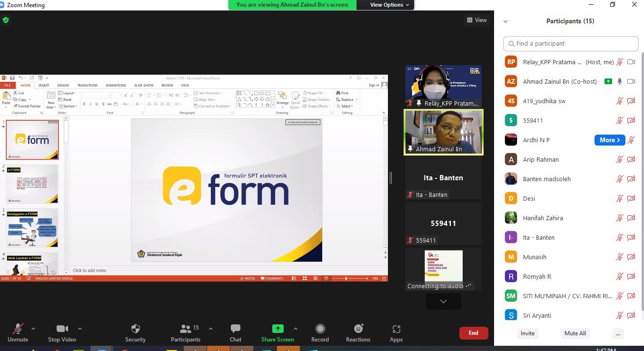Open the Apps icon

[x=396, y=329]
